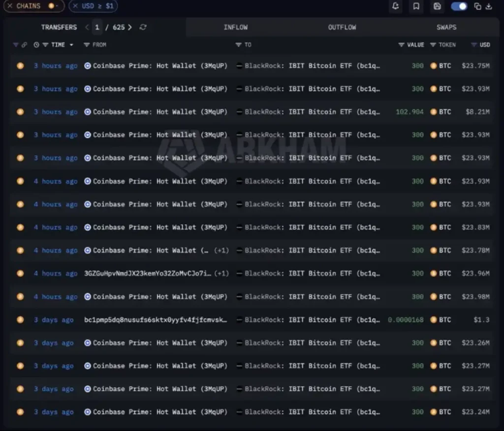Click the $23.78M USD amount

click(x=476, y=250)
